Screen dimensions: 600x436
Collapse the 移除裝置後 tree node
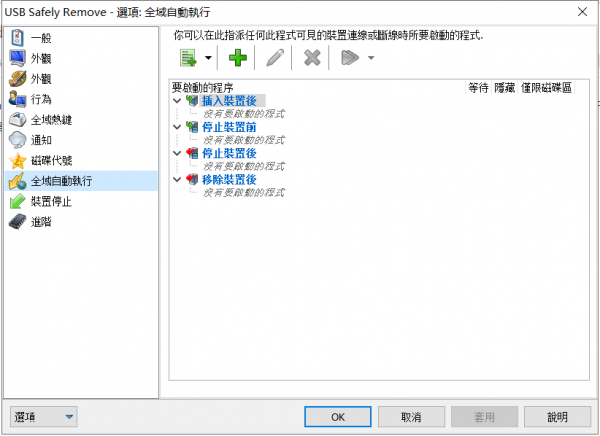click(x=177, y=179)
